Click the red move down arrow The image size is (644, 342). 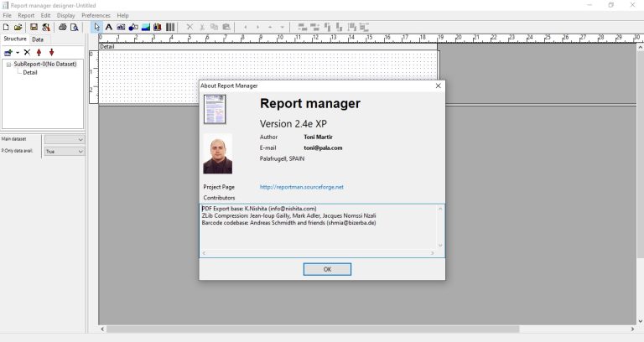click(x=51, y=52)
